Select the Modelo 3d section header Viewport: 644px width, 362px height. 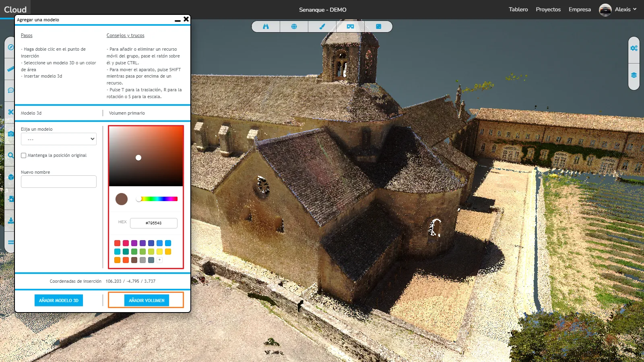click(31, 113)
